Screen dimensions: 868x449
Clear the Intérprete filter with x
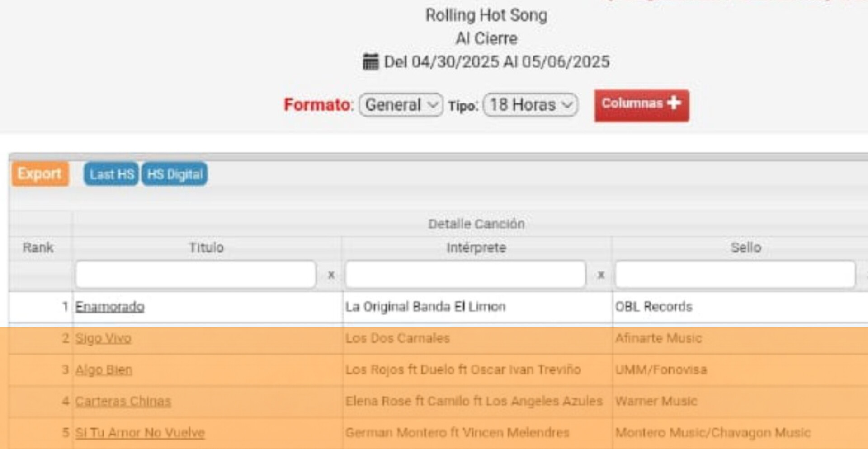tap(601, 275)
